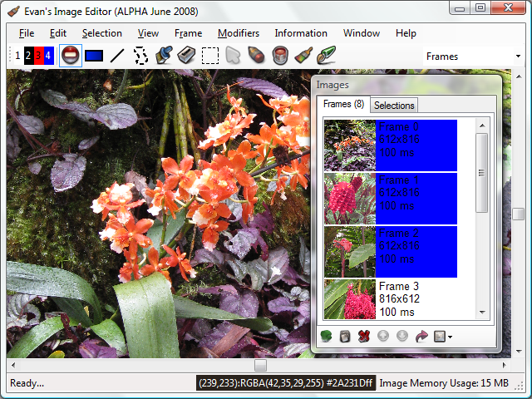The width and height of the screenshot is (532, 399).
Task: Click frame list scroll down arrow
Action: 482,313
